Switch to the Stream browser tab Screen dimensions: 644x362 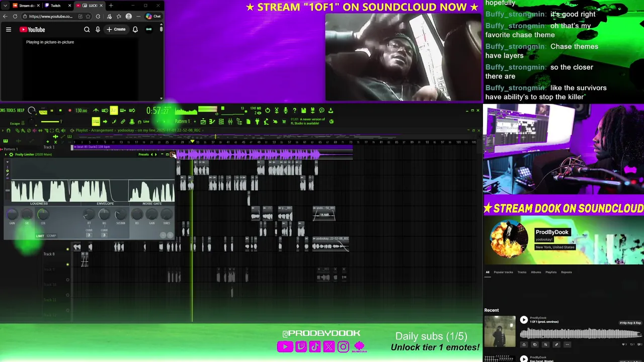point(26,6)
